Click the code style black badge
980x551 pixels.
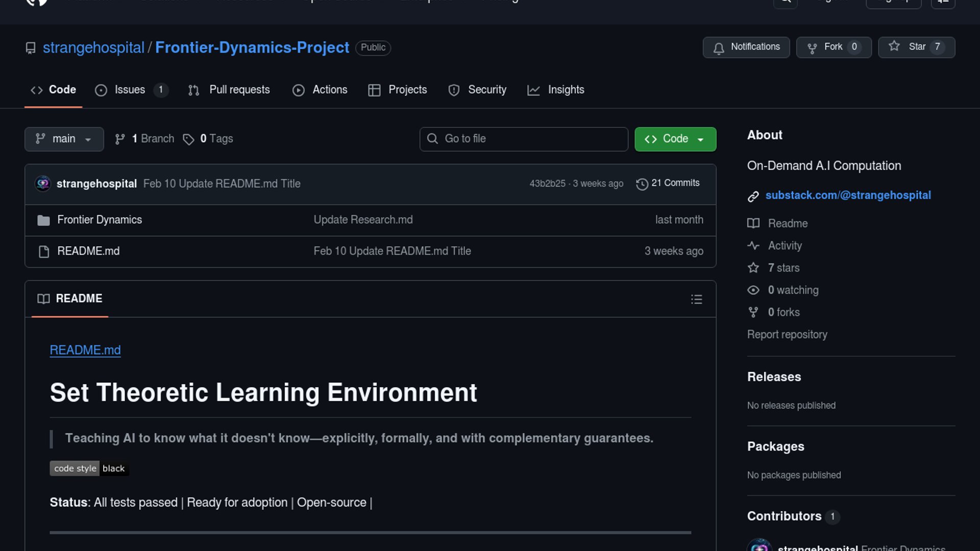click(89, 468)
